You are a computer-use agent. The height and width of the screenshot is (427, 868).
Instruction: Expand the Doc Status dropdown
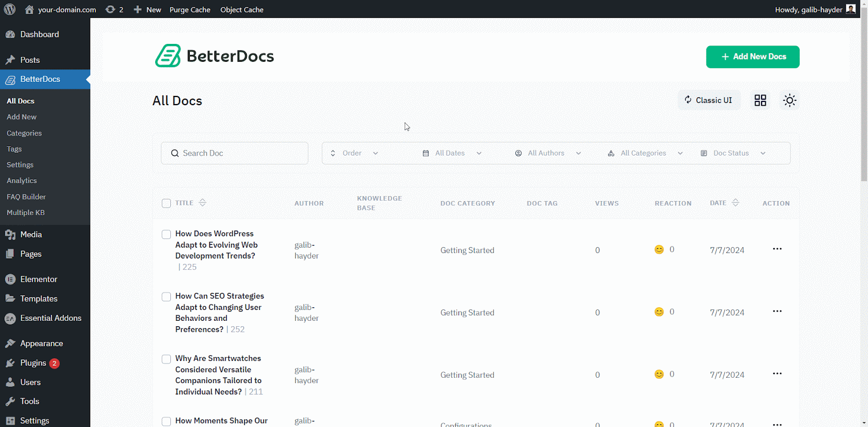(x=733, y=153)
